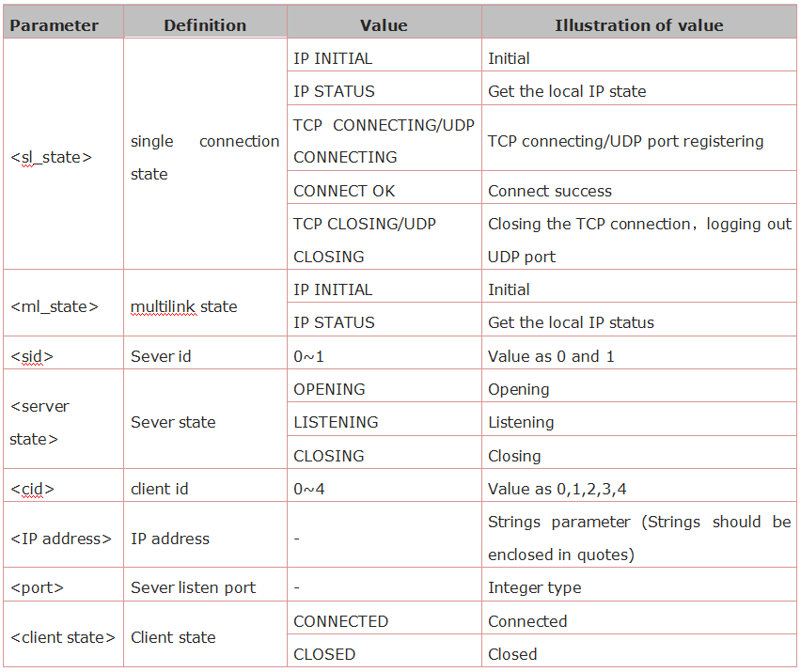Click the "CONNECTED" value cell
Viewport: 801px width, 672px height.
tap(340, 621)
